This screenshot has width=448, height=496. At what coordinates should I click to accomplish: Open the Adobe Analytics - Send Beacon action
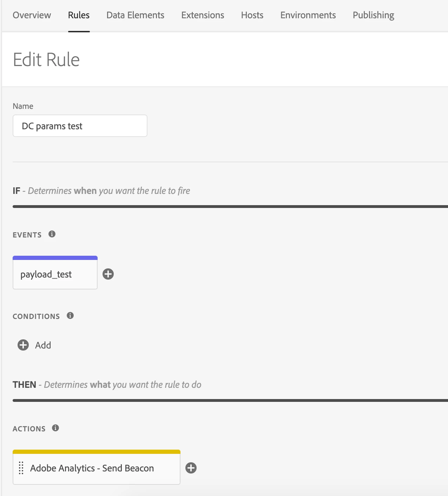click(92, 468)
